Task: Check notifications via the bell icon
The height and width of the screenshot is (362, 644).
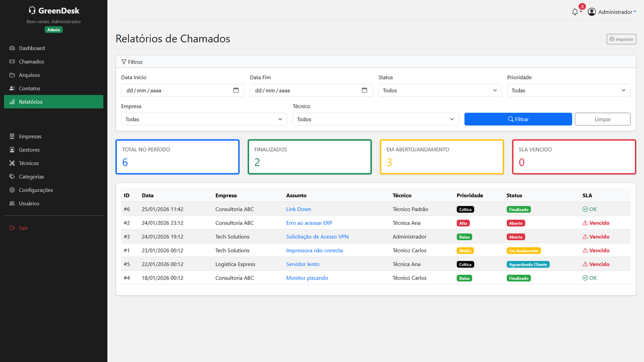Action: pos(574,11)
